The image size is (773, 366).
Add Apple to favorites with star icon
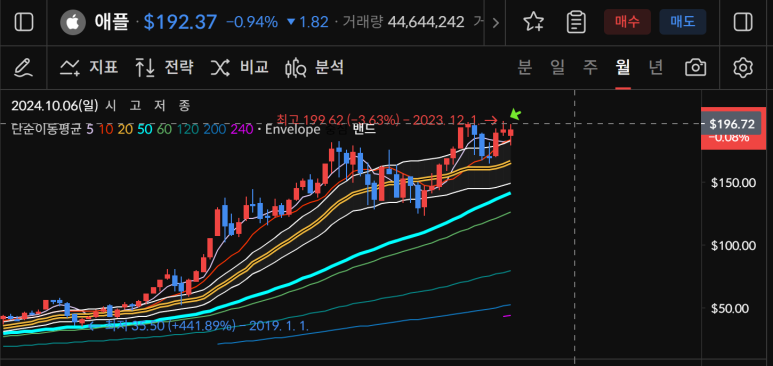coord(533,22)
